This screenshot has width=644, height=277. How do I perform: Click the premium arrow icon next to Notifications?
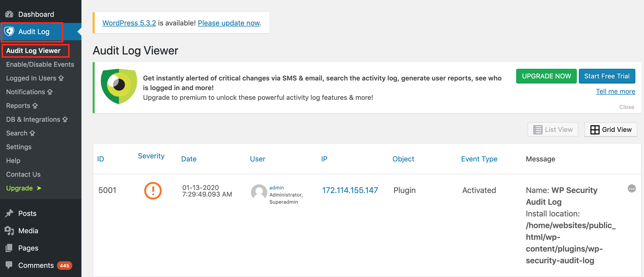pyautogui.click(x=50, y=92)
